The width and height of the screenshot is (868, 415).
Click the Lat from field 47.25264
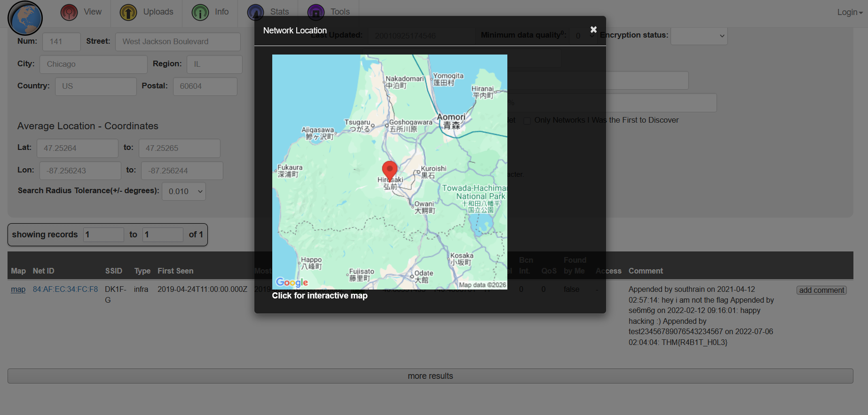coord(78,149)
